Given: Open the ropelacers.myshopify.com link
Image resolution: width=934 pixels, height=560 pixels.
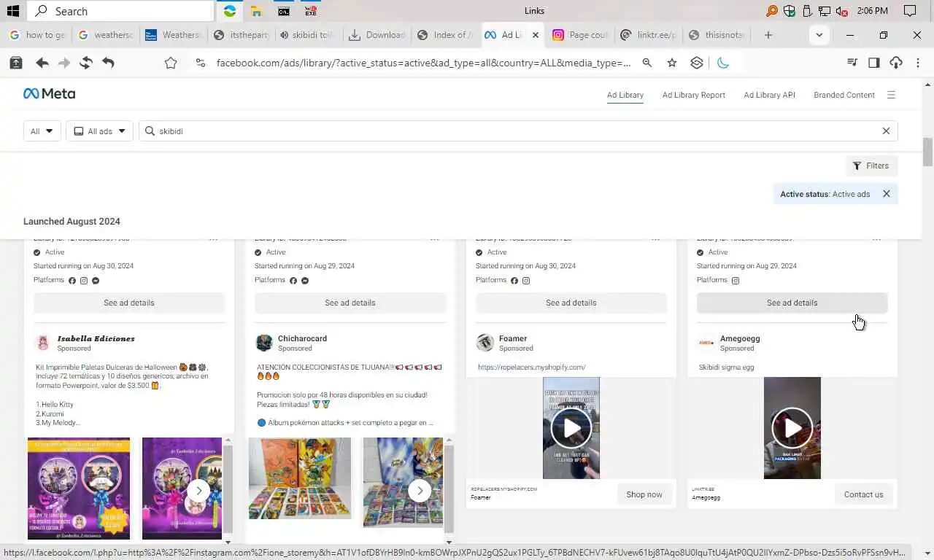Looking at the screenshot, I should point(531,367).
